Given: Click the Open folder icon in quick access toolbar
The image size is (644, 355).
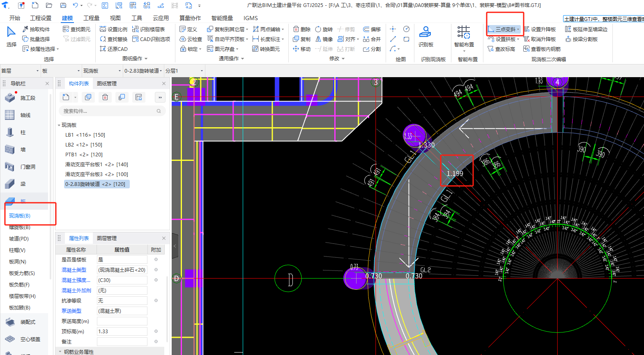Looking at the screenshot, I should [x=49, y=5].
